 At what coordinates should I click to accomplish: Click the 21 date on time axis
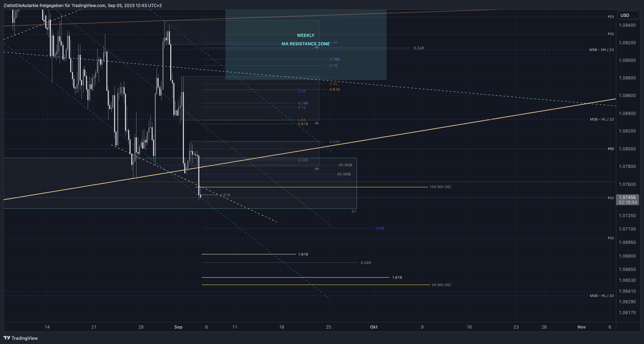pos(94,327)
